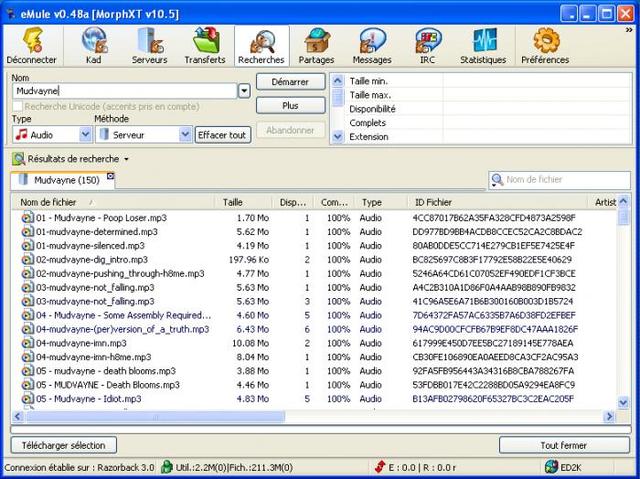640x479 pixels.
Task: Click the horizontal scrollbar thumb of results
Action: [155, 417]
